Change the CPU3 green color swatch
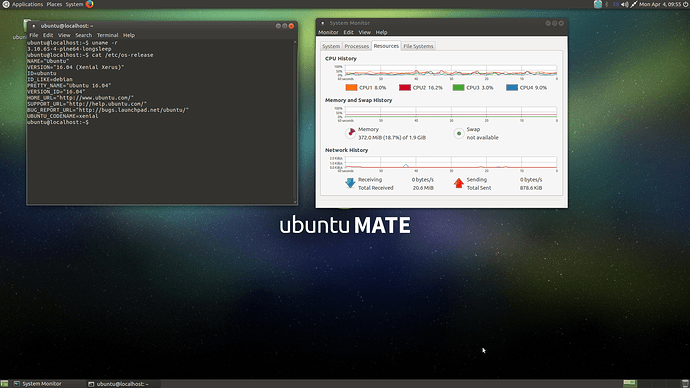690x388 pixels. (x=459, y=88)
